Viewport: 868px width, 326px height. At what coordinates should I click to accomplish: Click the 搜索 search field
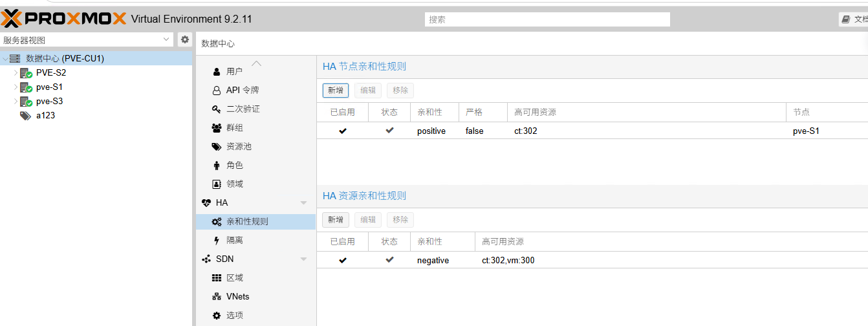pos(547,19)
